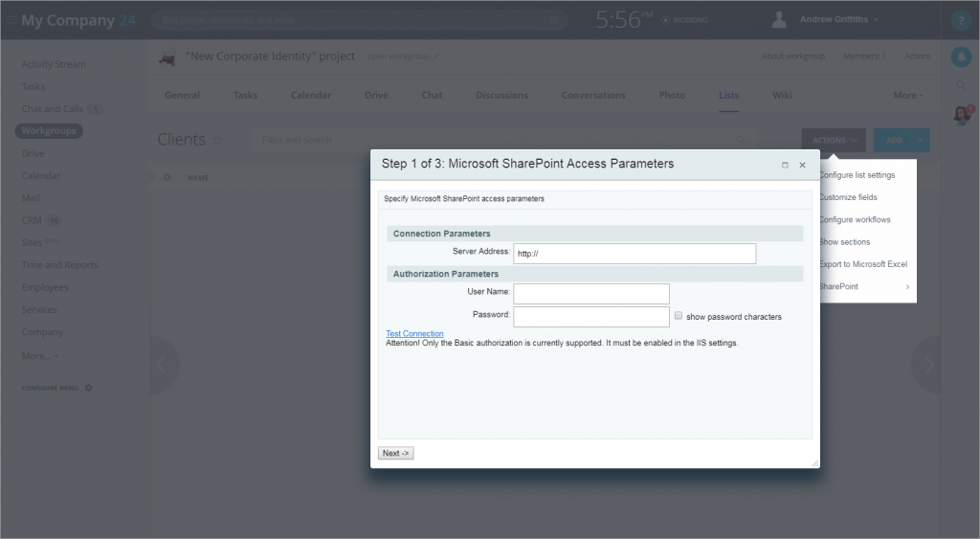Viewport: 980px width, 539px height.
Task: Switch to the workgroup Calendar tab
Action: coord(311,95)
